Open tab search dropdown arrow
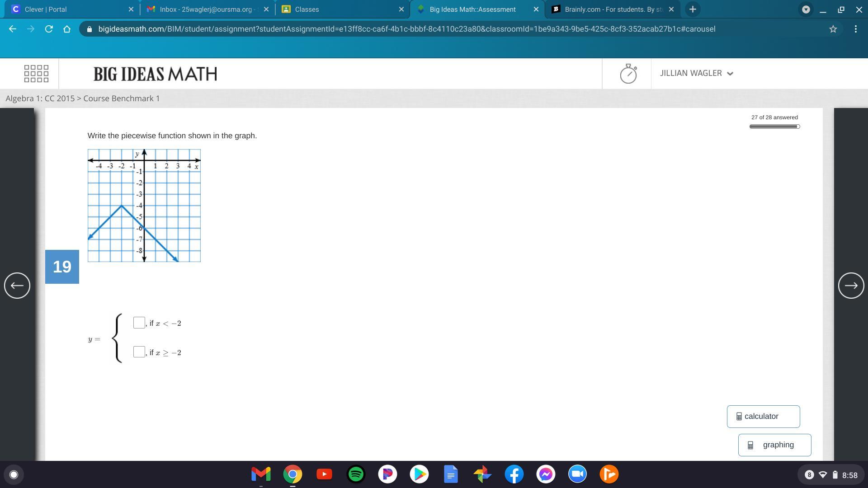868x488 pixels. tap(806, 9)
